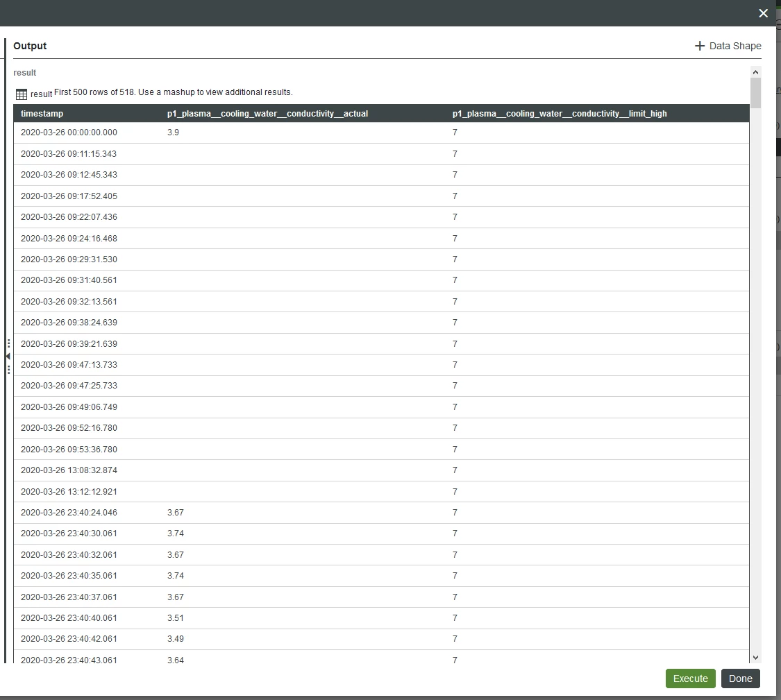
Task: Select timestamp 2020-03-26 23:40:43.061
Action: point(69,660)
